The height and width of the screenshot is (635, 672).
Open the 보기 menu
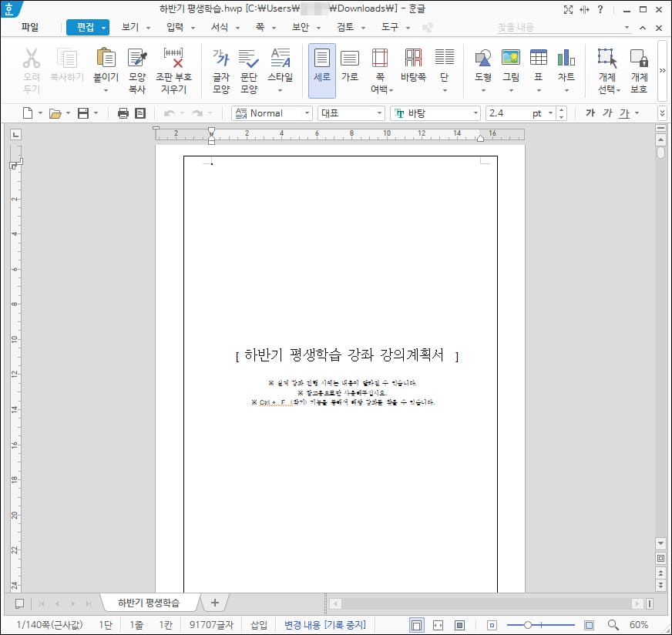point(130,27)
